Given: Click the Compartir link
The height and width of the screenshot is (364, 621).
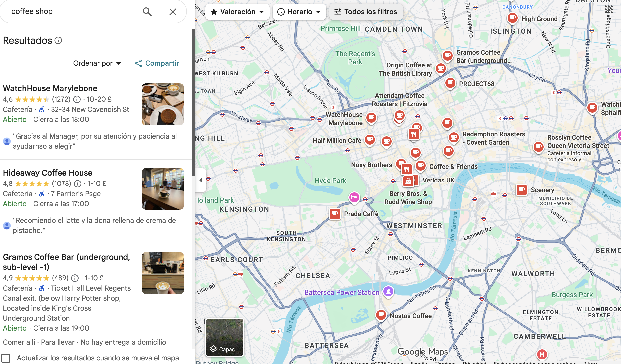Looking at the screenshot, I should 157,63.
